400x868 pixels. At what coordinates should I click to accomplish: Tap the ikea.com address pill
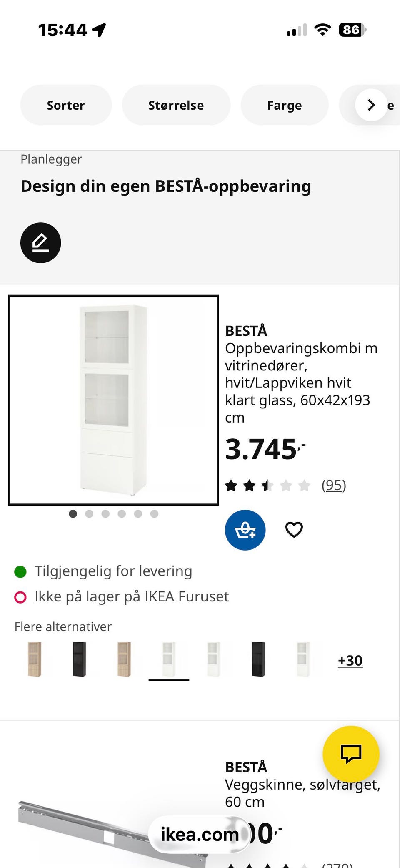pyautogui.click(x=200, y=835)
